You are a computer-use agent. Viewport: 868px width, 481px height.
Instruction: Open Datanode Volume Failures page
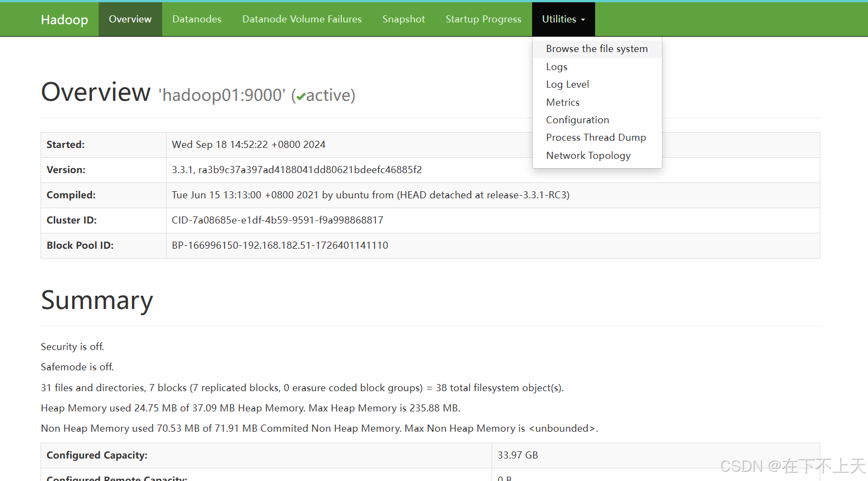point(302,19)
